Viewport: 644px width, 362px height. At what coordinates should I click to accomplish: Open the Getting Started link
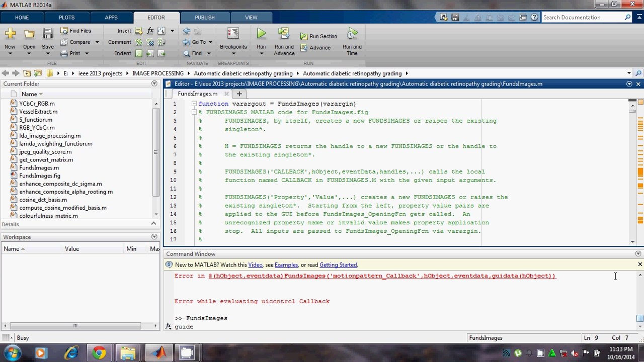click(x=338, y=265)
